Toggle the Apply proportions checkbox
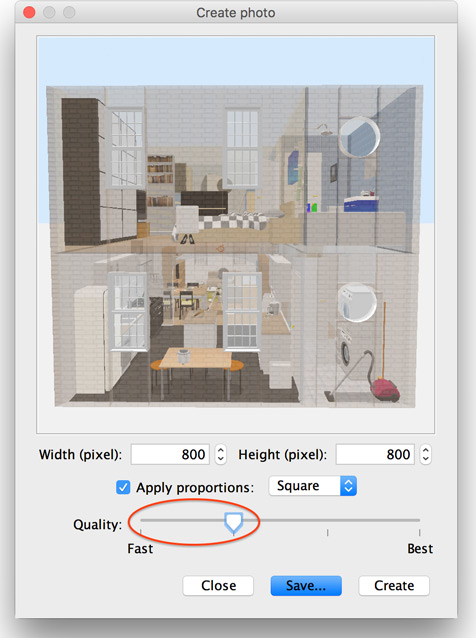476x638 pixels. [x=123, y=487]
